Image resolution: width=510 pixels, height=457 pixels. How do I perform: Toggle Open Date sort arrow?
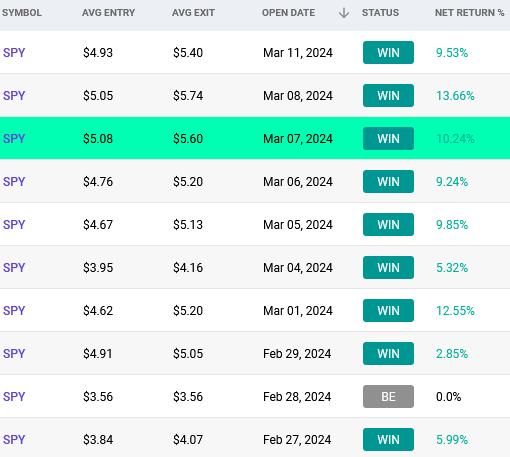(344, 13)
